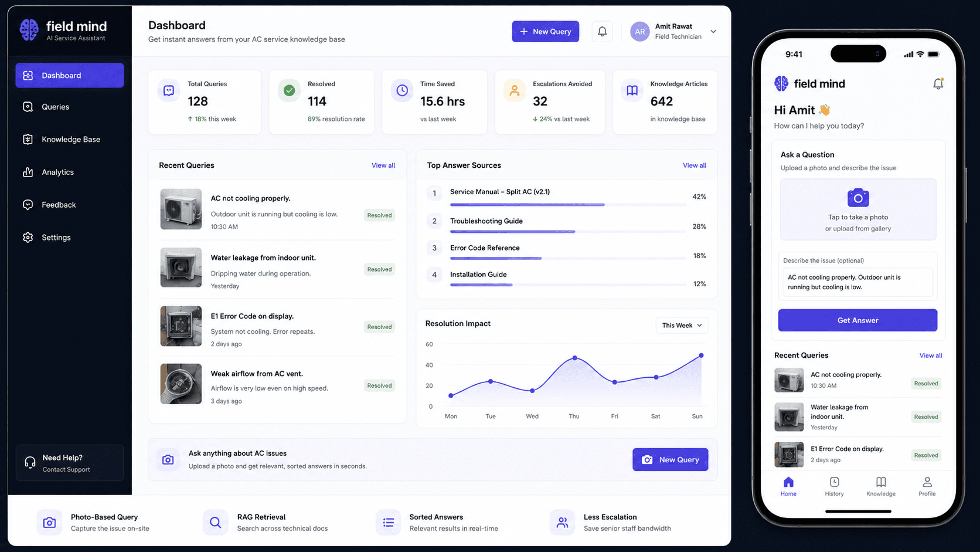
Task: Tap the phone's field mind brain logo
Action: (x=781, y=83)
